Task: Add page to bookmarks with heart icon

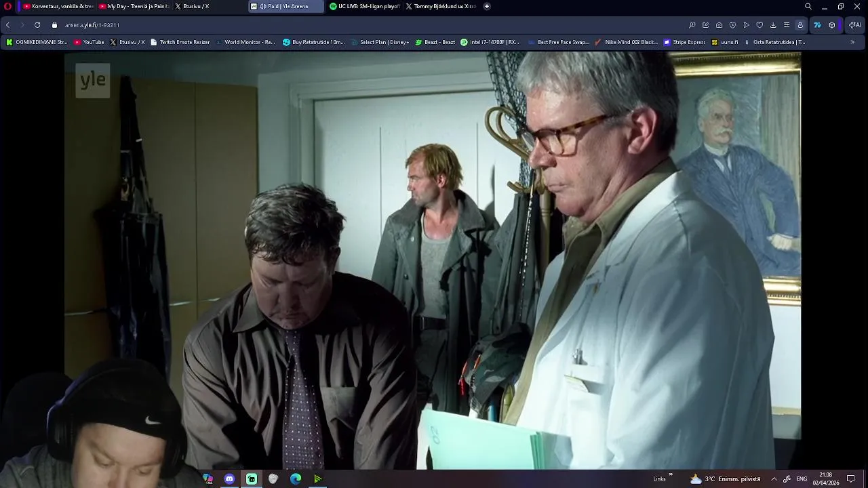Action: (759, 25)
